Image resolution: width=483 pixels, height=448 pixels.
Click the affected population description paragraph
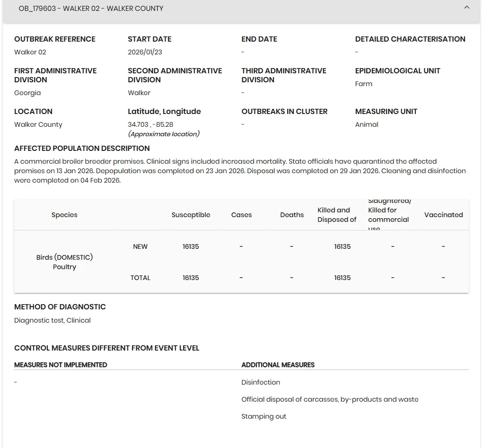coord(240,171)
